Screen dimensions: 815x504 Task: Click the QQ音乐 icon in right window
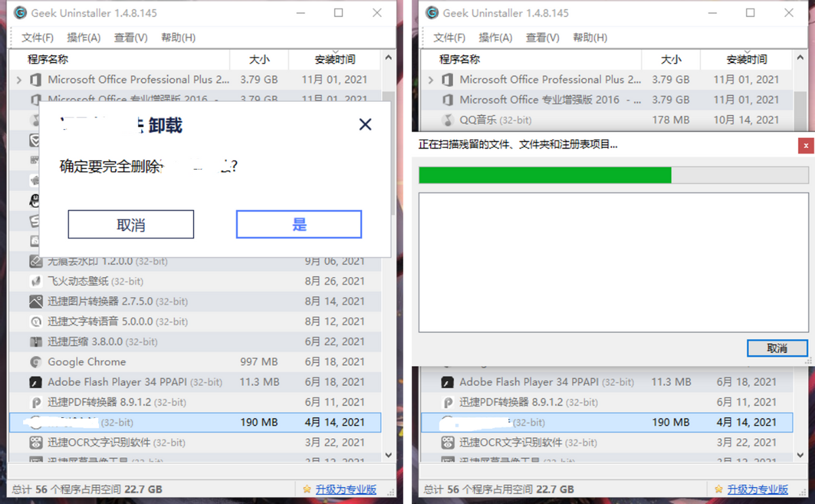click(448, 120)
